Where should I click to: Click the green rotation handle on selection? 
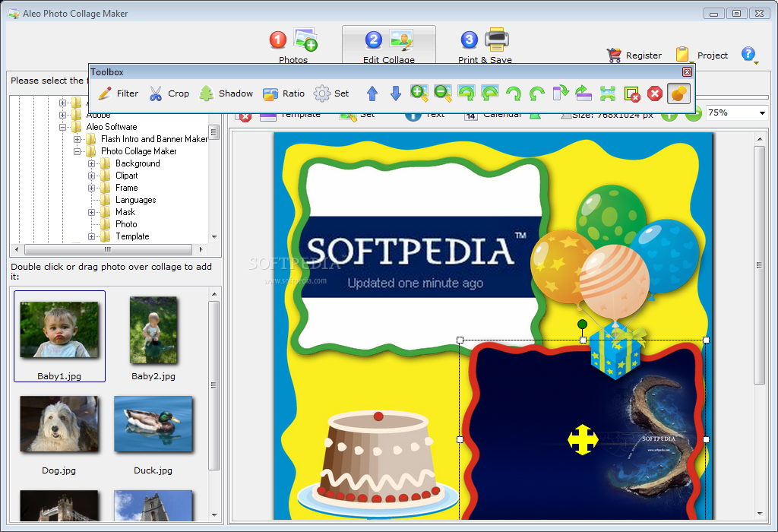[x=583, y=324]
